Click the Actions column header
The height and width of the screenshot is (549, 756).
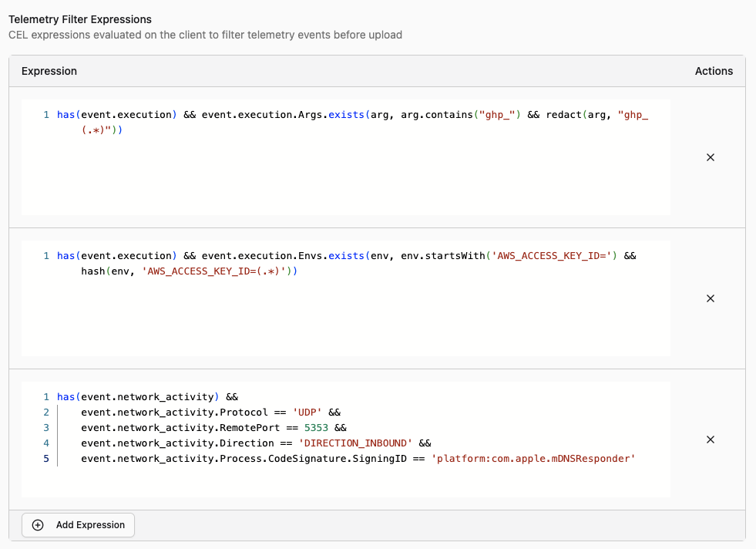714,71
